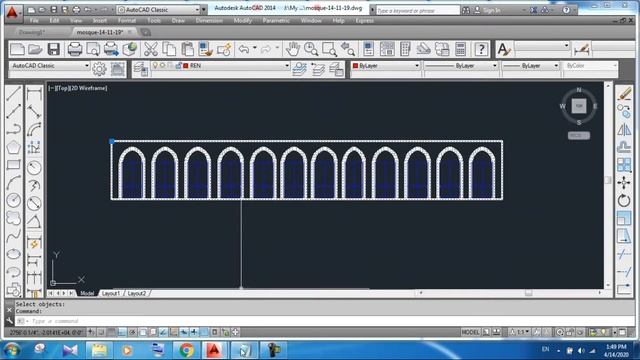Viewport: 640px width, 360px height.
Task: Select the Mirror modify tool
Action: coord(624,129)
